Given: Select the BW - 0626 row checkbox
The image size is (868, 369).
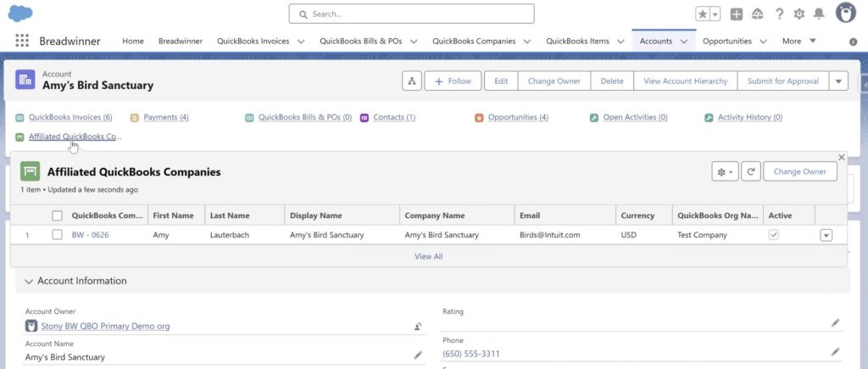Looking at the screenshot, I should (x=57, y=235).
